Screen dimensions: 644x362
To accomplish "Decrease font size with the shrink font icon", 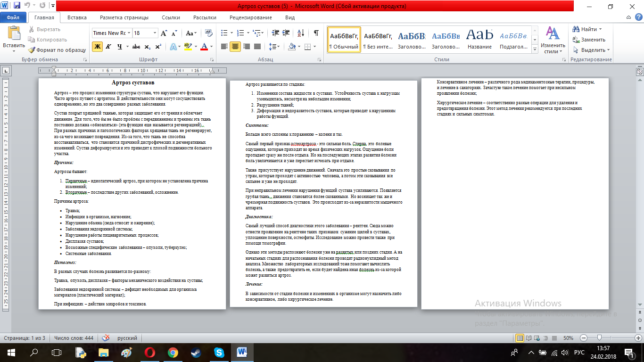I will point(174,33).
